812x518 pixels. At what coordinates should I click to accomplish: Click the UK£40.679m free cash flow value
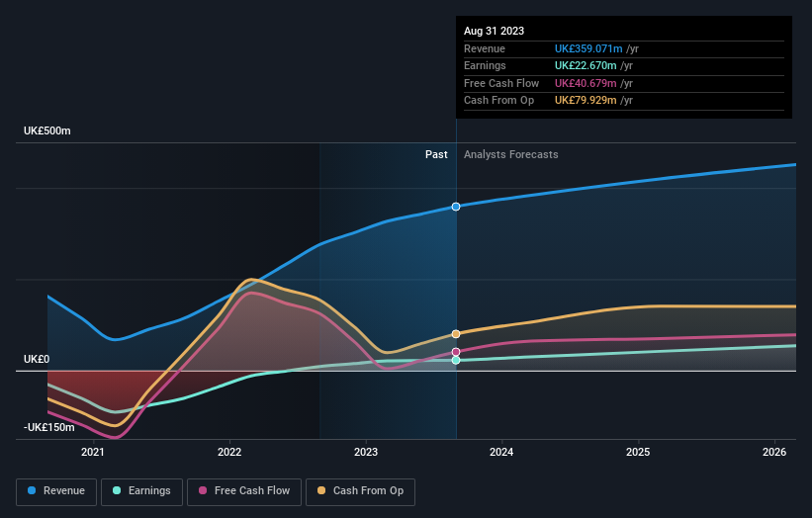586,83
